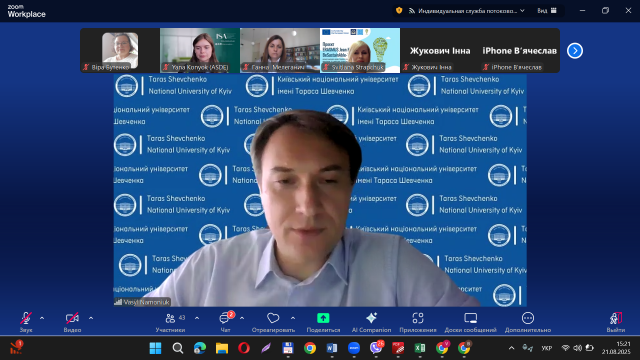Viewport: 640px width, 360px height.
Task: Click the Zoom Workplace logo
Action: click(x=27, y=11)
